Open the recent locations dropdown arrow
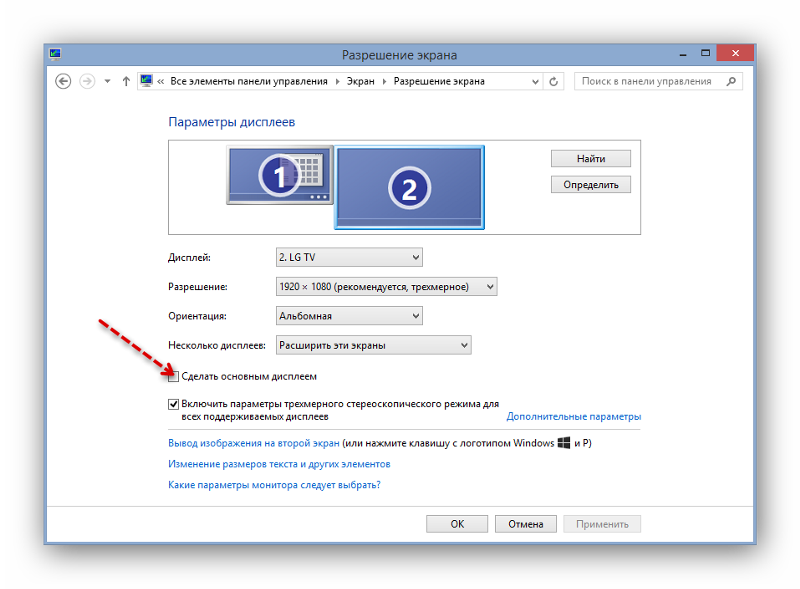800x589 pixels. click(x=107, y=81)
